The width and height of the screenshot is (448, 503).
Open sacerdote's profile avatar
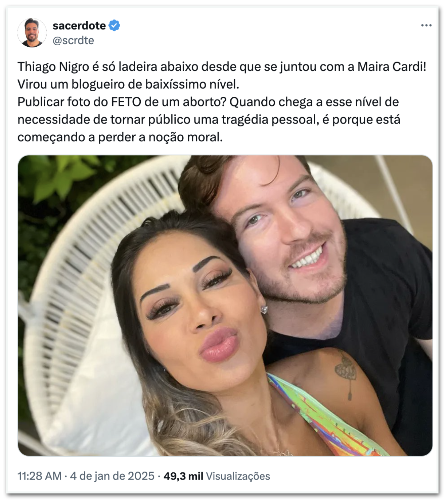tap(32, 33)
